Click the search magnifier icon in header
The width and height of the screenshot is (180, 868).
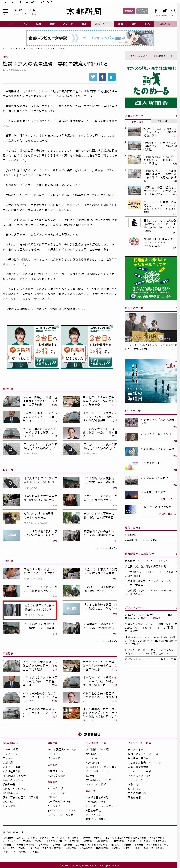[173, 11]
